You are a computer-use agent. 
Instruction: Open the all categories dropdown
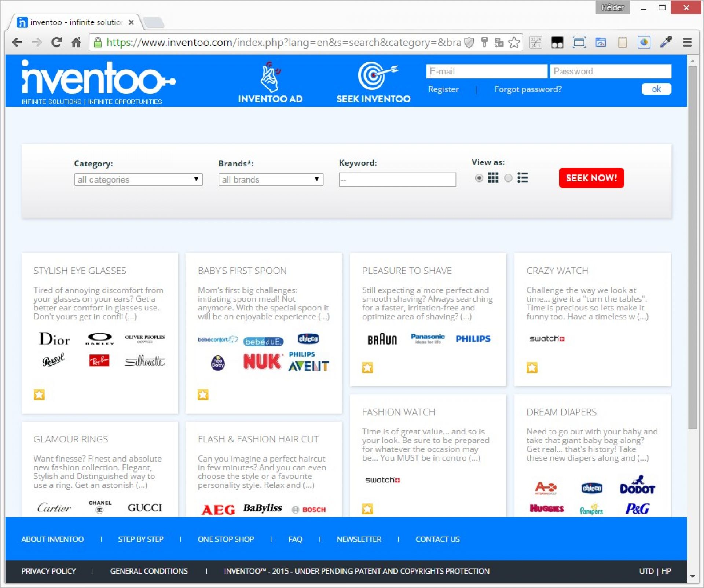(138, 180)
